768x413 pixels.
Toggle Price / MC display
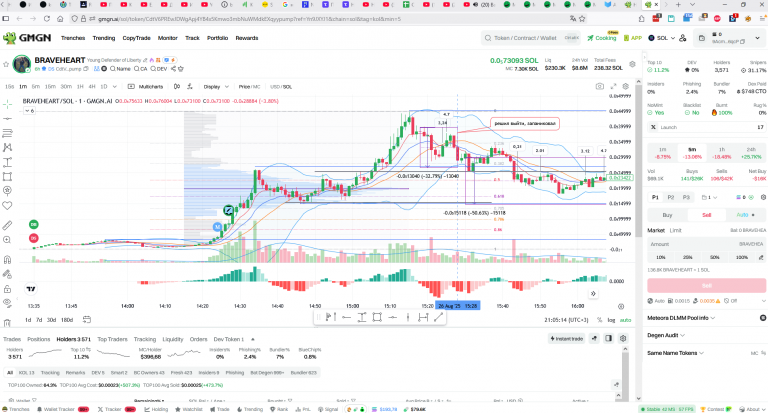[249, 87]
